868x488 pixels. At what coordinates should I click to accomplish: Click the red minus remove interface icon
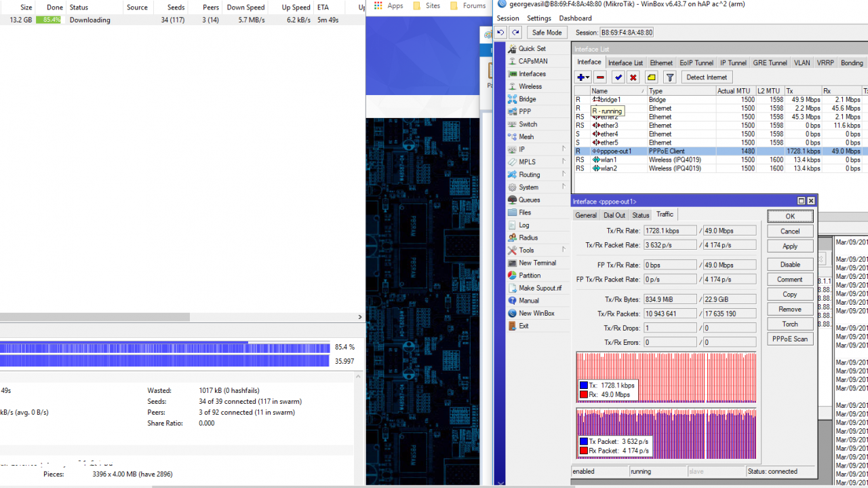click(600, 77)
